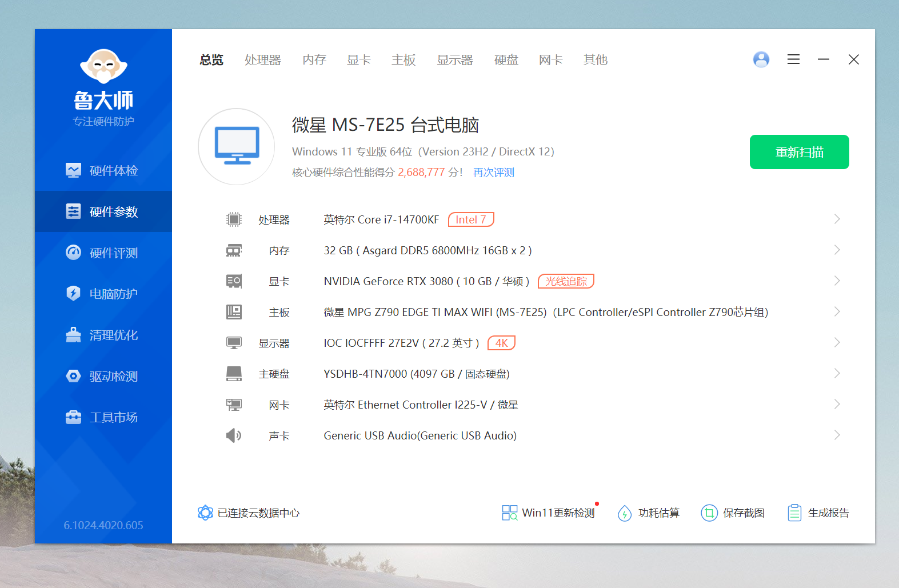Viewport: 899px width, 588px height.
Task: Click the text 英特尔 Core i7-14700KF
Action: coord(381,219)
